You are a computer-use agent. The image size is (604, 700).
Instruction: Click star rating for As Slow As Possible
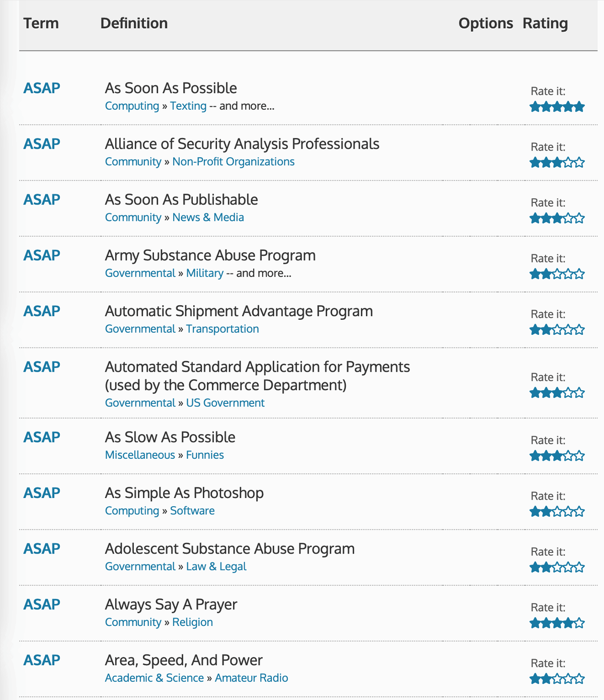point(557,456)
